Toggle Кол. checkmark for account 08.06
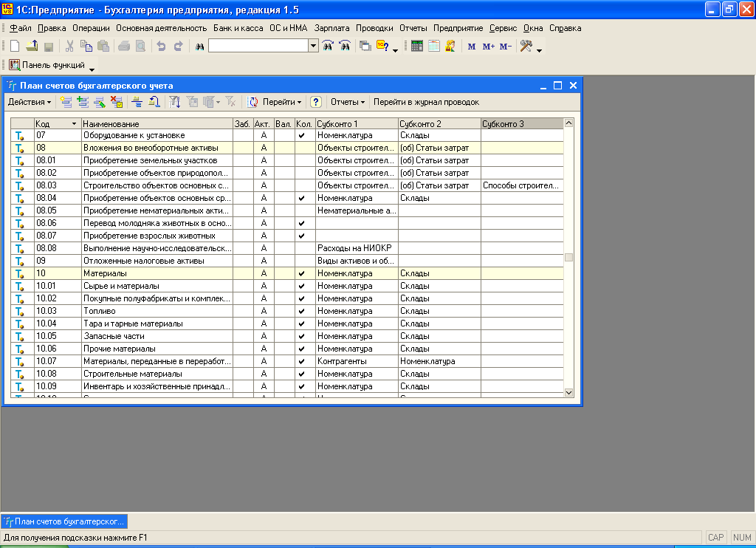This screenshot has height=548, width=756. tap(302, 223)
